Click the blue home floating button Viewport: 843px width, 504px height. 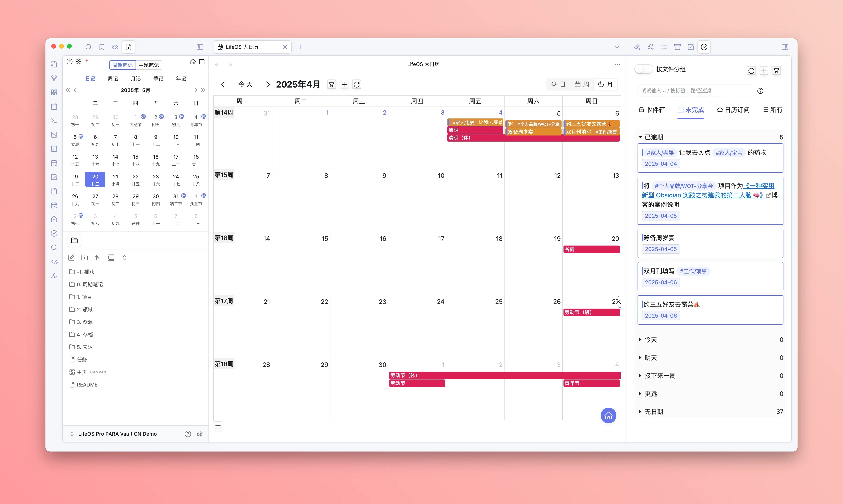tap(608, 415)
